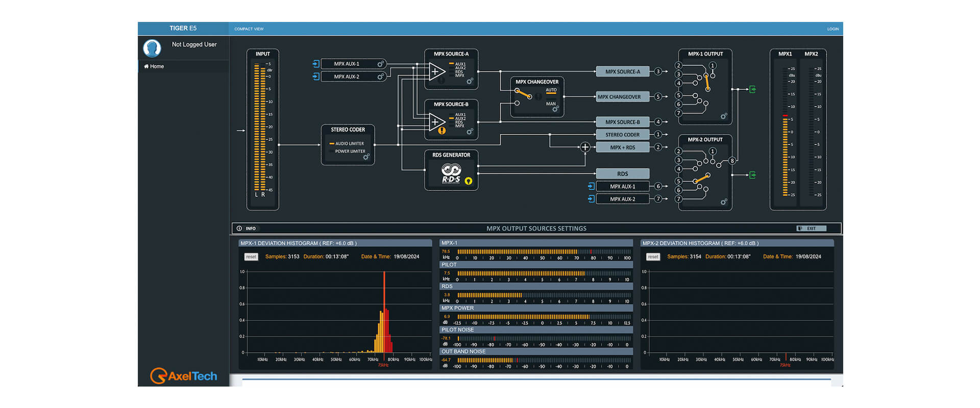980x408 pixels.
Task: Select Home in the sidebar
Action: pyautogui.click(x=154, y=66)
